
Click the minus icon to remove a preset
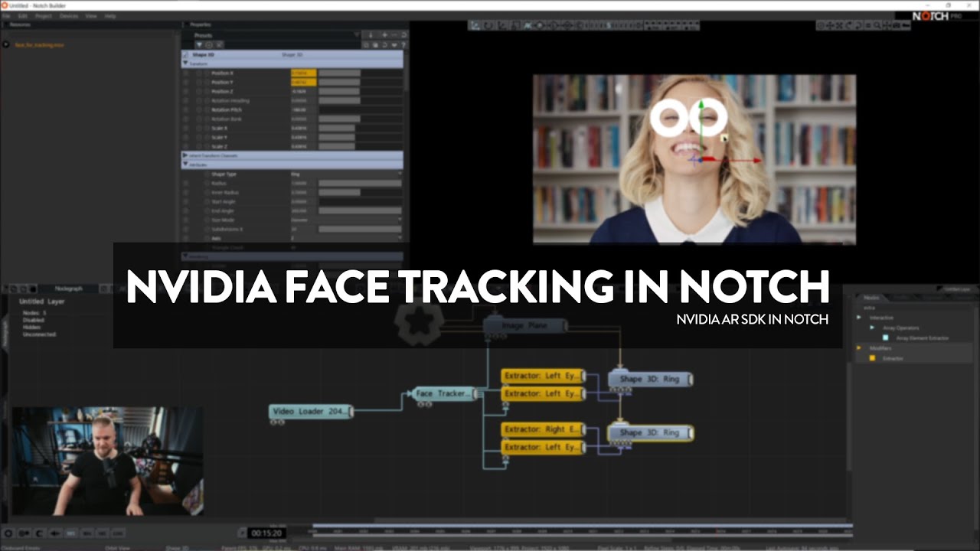(x=394, y=35)
